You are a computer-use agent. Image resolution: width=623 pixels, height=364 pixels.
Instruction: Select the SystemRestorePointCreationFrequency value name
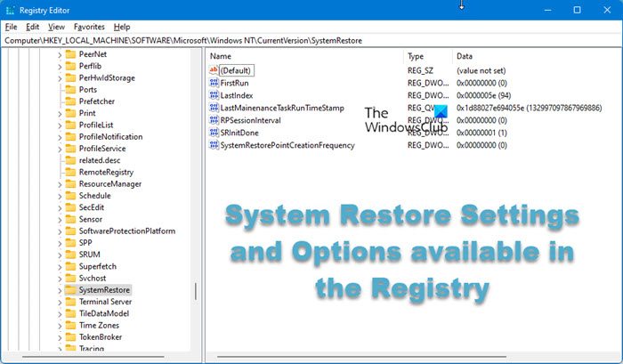(x=287, y=145)
